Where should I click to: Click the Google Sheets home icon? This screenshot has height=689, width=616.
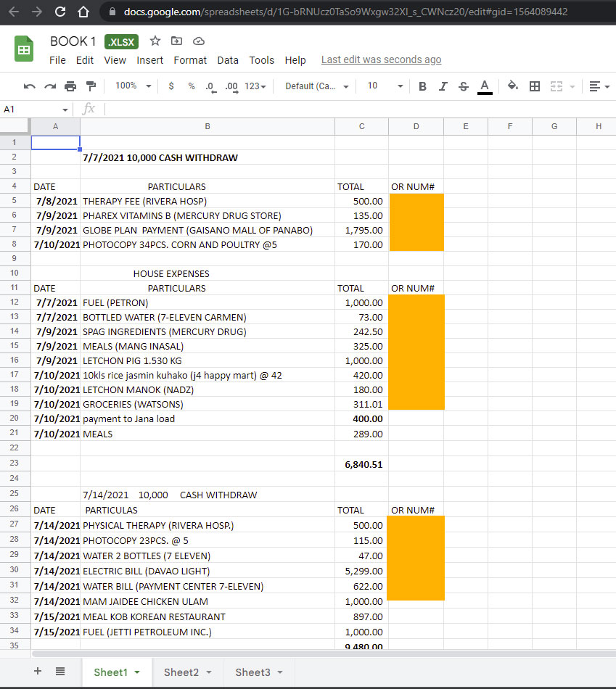point(24,50)
